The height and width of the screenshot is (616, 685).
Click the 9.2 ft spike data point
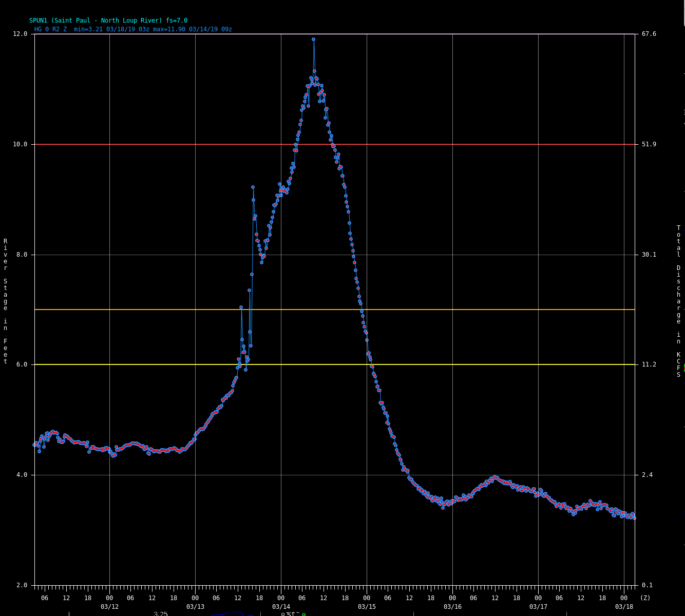point(253,187)
